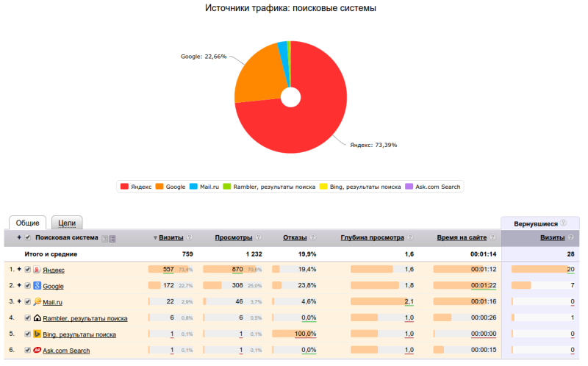Uncheck the Google row checkbox
This screenshot has height=366, width=588.
point(27,286)
